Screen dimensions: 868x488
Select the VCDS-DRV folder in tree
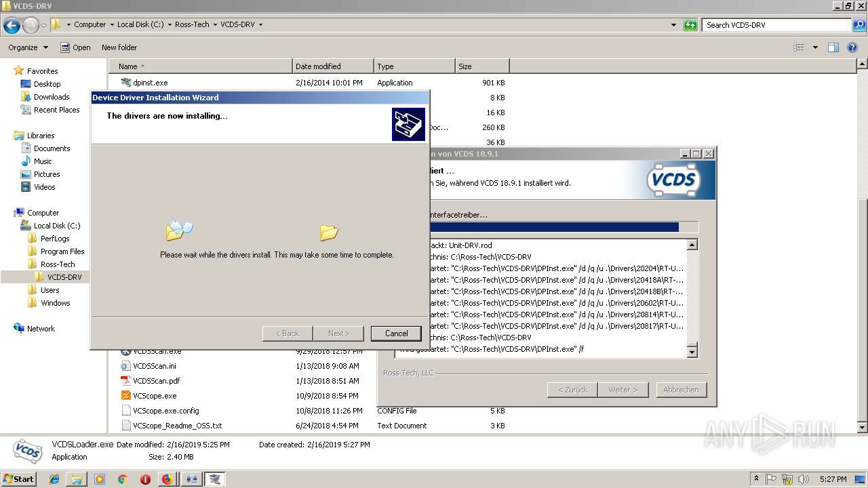pyautogui.click(x=64, y=277)
